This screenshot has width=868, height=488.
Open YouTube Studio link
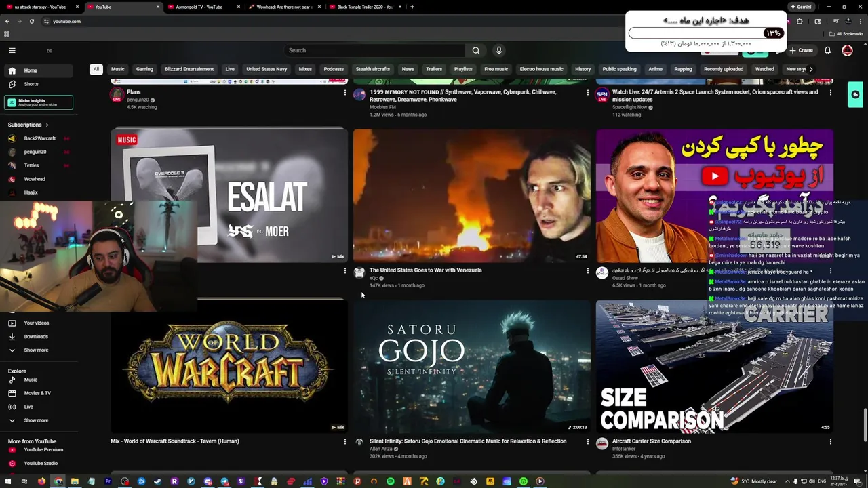(39, 463)
